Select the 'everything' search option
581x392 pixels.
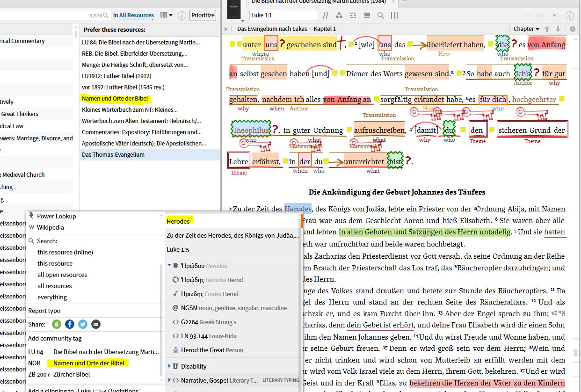52,297
